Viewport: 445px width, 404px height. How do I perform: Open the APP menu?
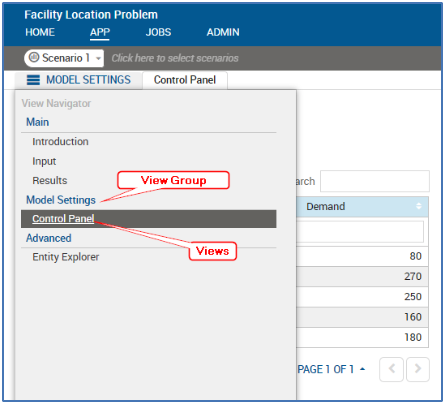[100, 32]
